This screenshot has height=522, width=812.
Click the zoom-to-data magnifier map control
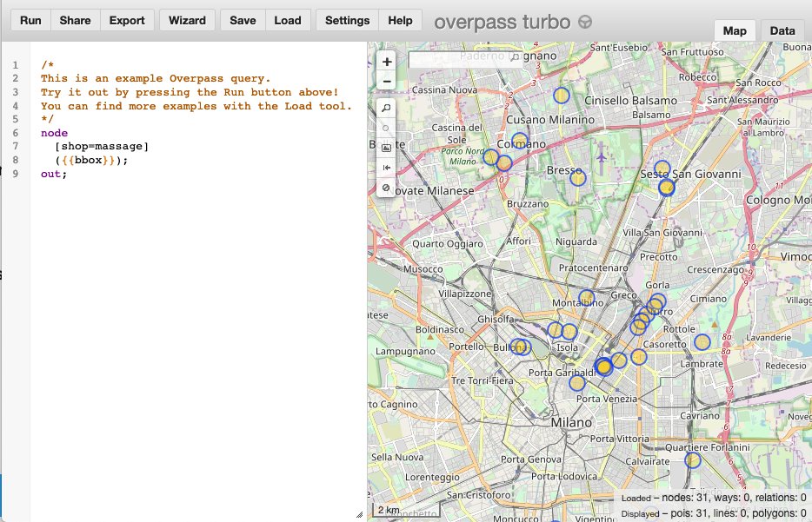pos(386,108)
